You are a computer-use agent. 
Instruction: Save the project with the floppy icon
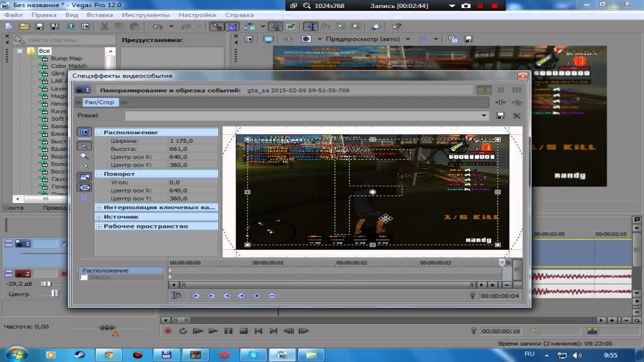40,27
